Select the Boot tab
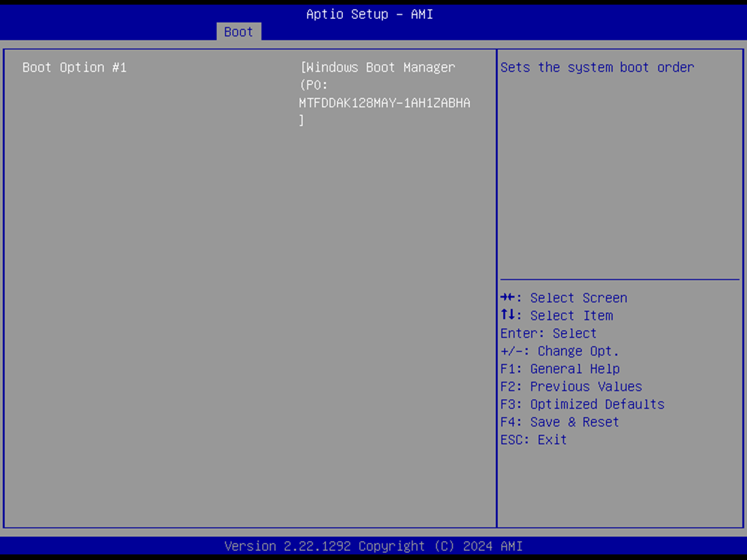 pos(238,32)
